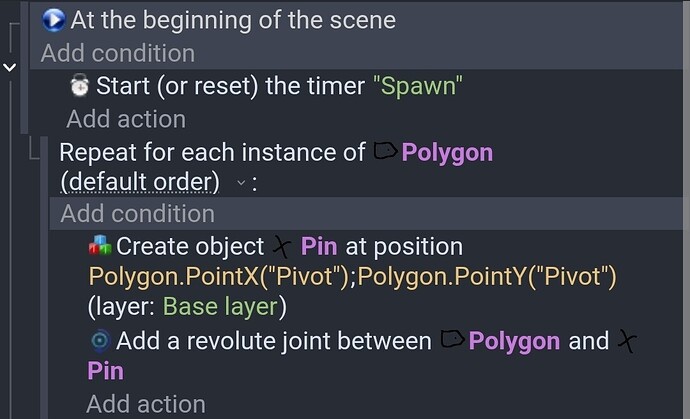The image size is (690, 419).
Task: Add action below the Spawn timer action
Action: pyautogui.click(x=126, y=119)
